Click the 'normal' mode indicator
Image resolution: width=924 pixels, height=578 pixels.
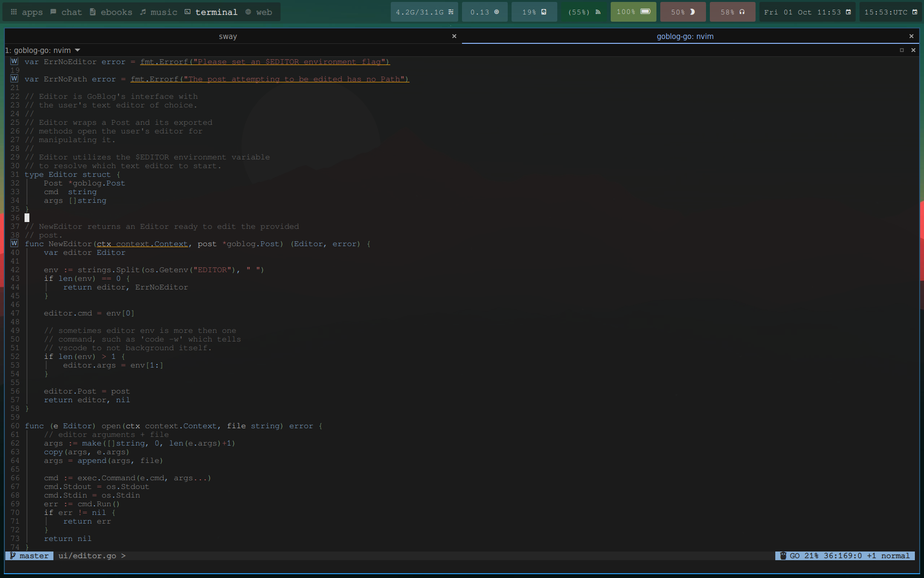click(895, 556)
